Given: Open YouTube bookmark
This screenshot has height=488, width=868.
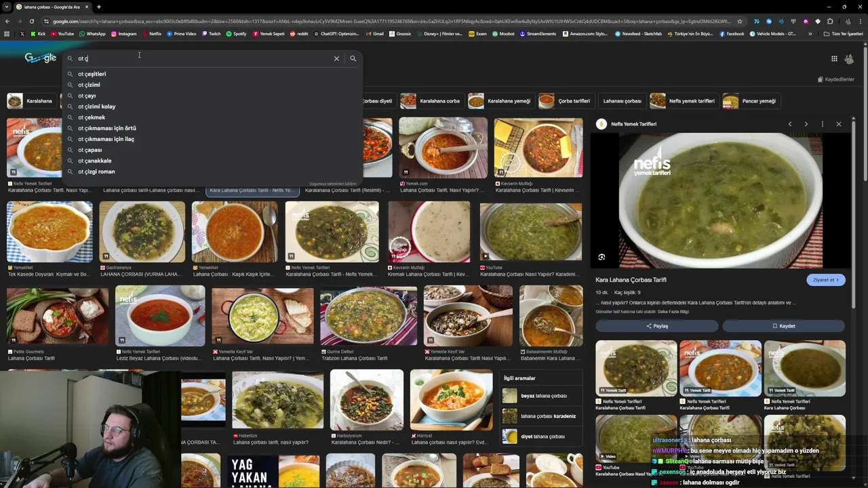Looking at the screenshot, I should point(62,34).
